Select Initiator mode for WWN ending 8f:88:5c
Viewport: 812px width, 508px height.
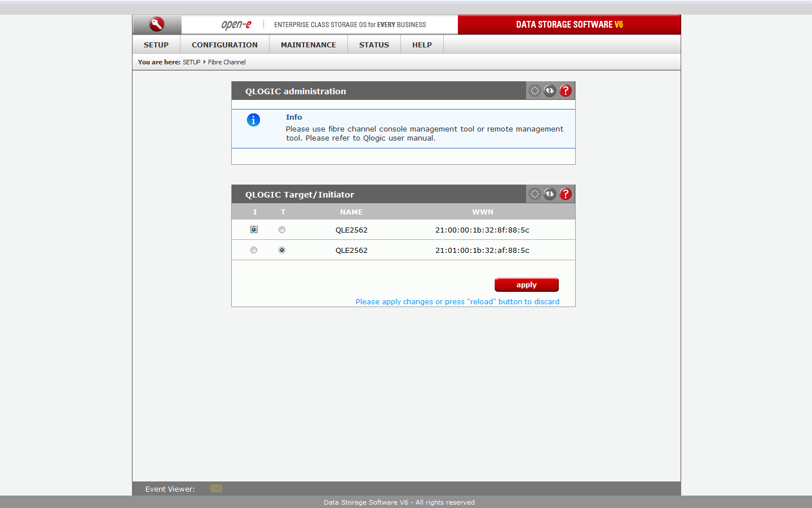click(x=254, y=230)
